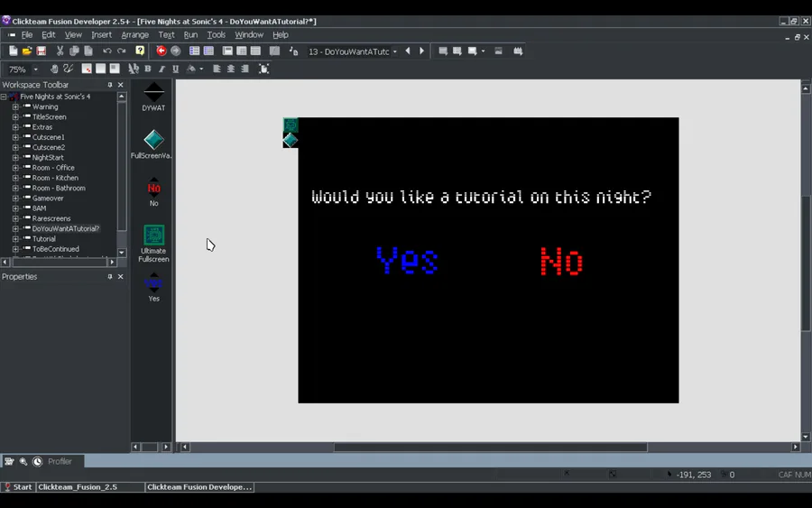Open the run options dropdown arrow
Image resolution: width=812 pixels, height=508 pixels.
484,51
